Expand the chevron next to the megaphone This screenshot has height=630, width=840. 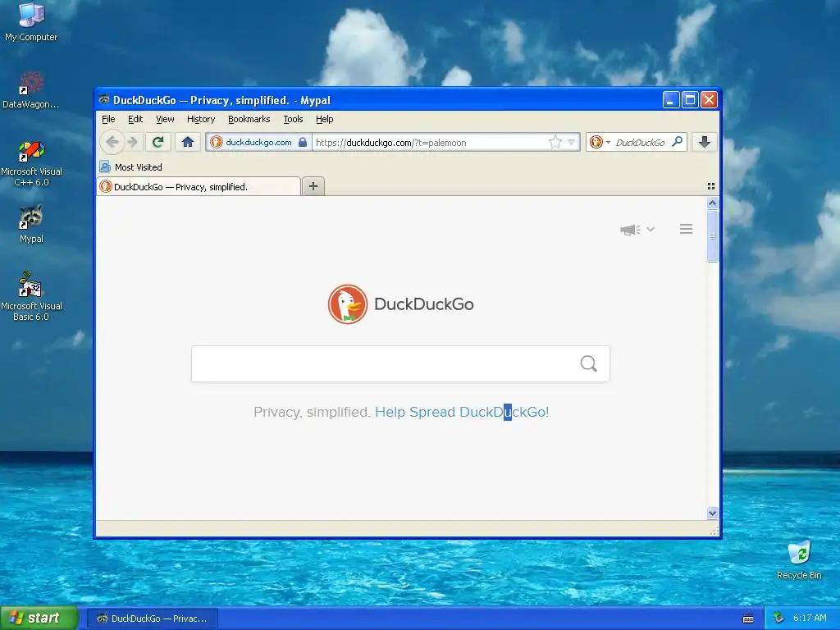(x=651, y=230)
